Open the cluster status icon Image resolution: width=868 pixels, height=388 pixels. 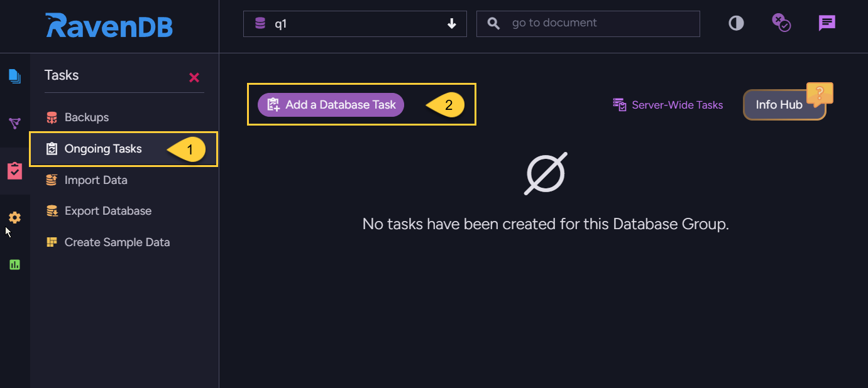coord(781,23)
